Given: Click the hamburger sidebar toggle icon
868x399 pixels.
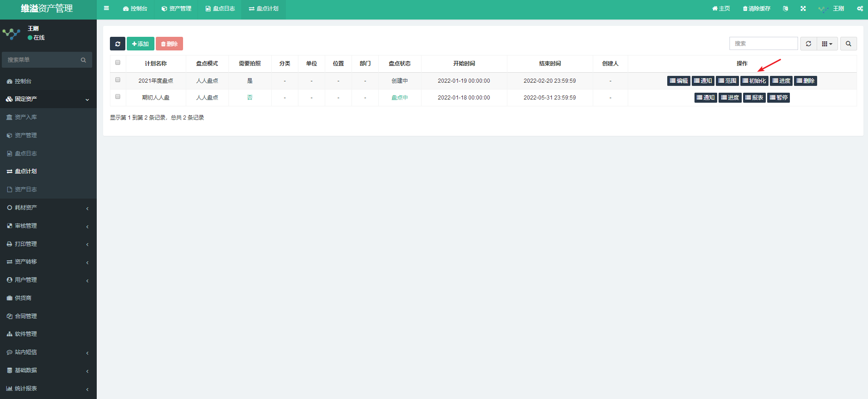Looking at the screenshot, I should coord(106,8).
